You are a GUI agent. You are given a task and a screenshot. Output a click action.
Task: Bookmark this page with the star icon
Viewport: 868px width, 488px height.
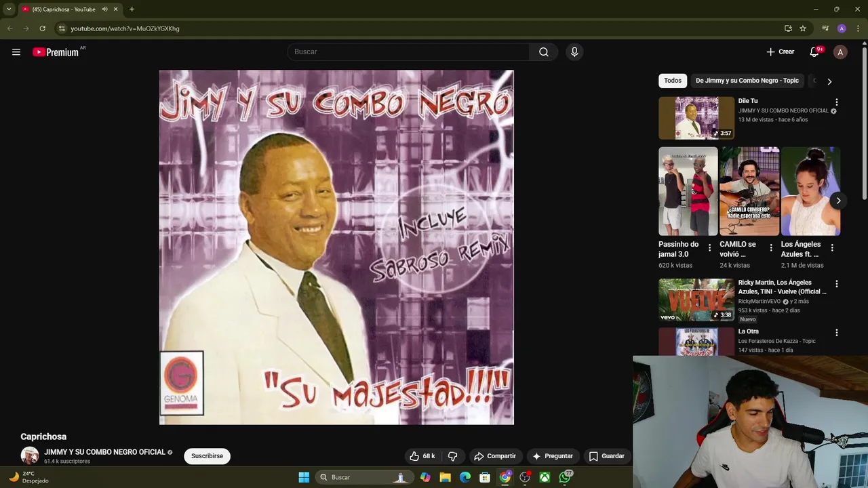pyautogui.click(x=803, y=28)
